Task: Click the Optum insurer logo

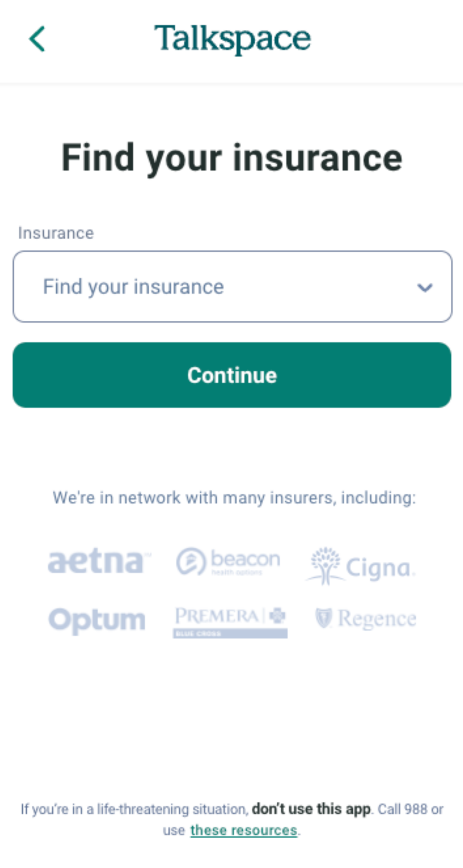Action: (97, 620)
